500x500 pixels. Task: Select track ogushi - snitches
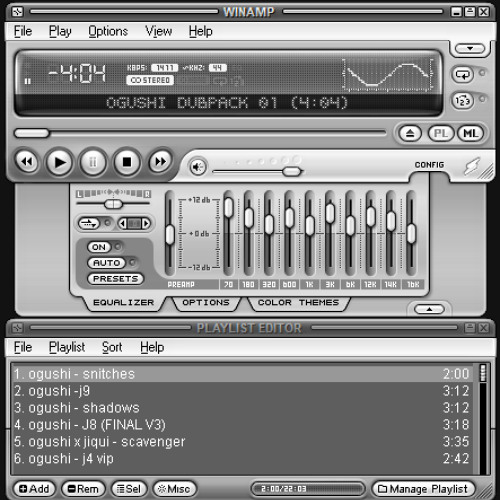(x=242, y=374)
